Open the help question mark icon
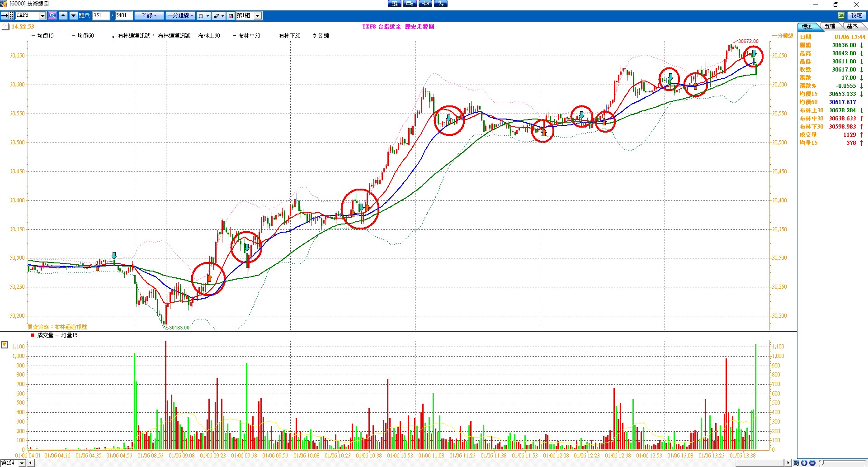The height and width of the screenshot is (467, 868). point(440,4)
